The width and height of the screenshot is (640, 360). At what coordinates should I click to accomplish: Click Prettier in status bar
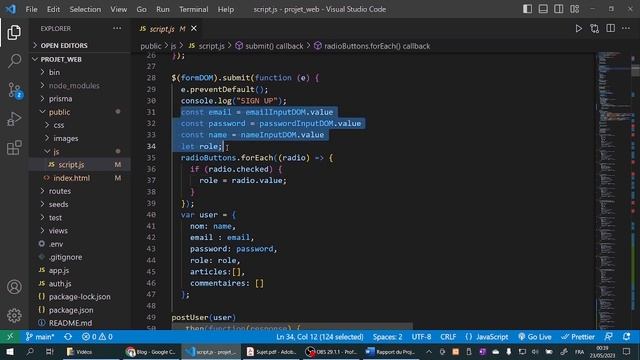pos(578,337)
